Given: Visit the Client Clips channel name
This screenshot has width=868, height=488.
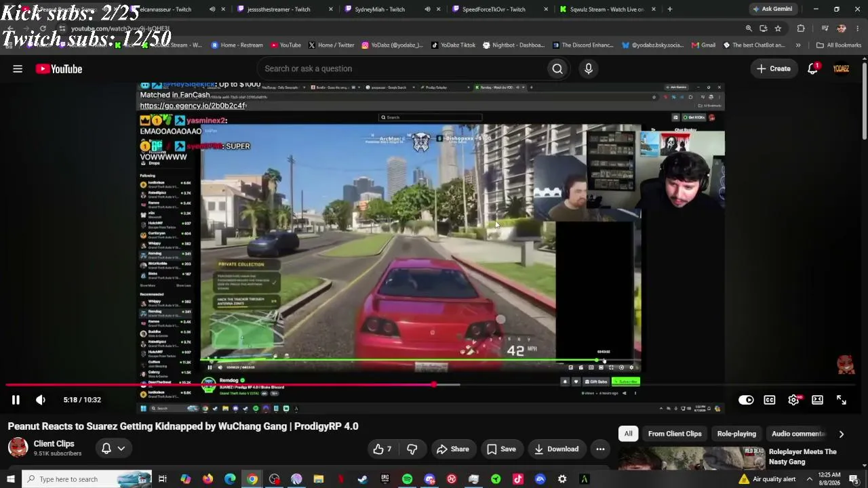Looking at the screenshot, I should [x=54, y=444].
